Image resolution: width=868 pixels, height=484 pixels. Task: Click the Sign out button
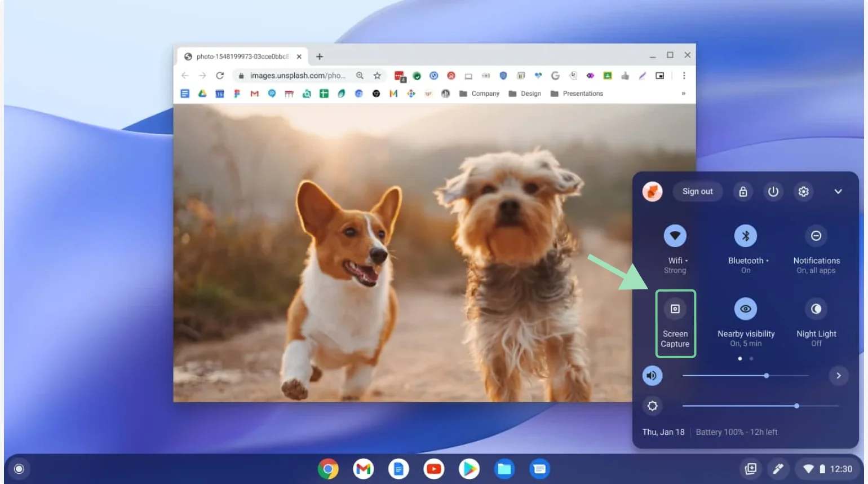click(x=697, y=191)
